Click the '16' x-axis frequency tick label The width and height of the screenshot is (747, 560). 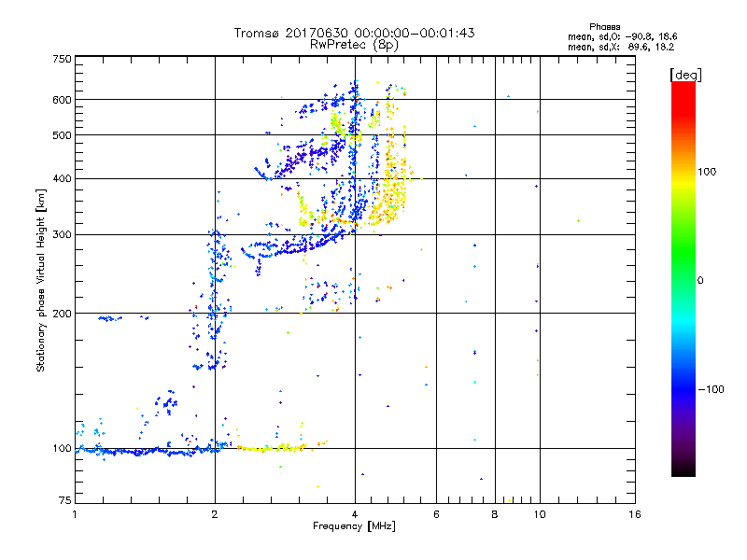[635, 514]
